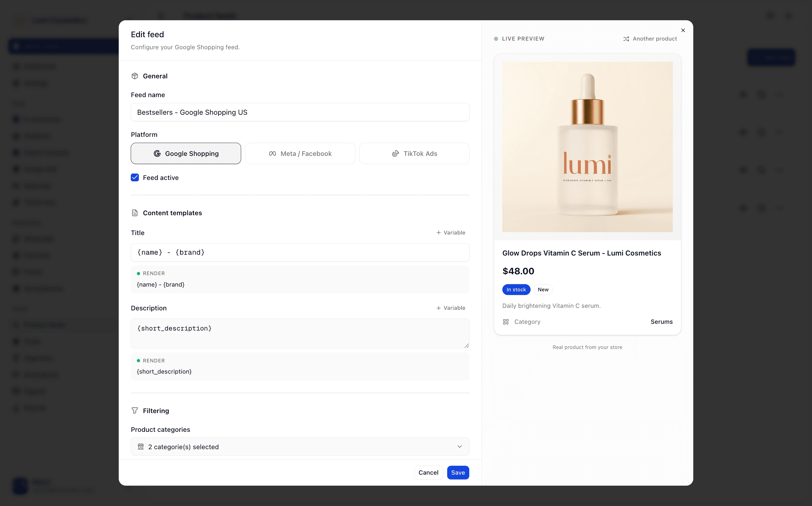This screenshot has height=506, width=812.
Task: Select Google Shopping platform
Action: [186, 153]
